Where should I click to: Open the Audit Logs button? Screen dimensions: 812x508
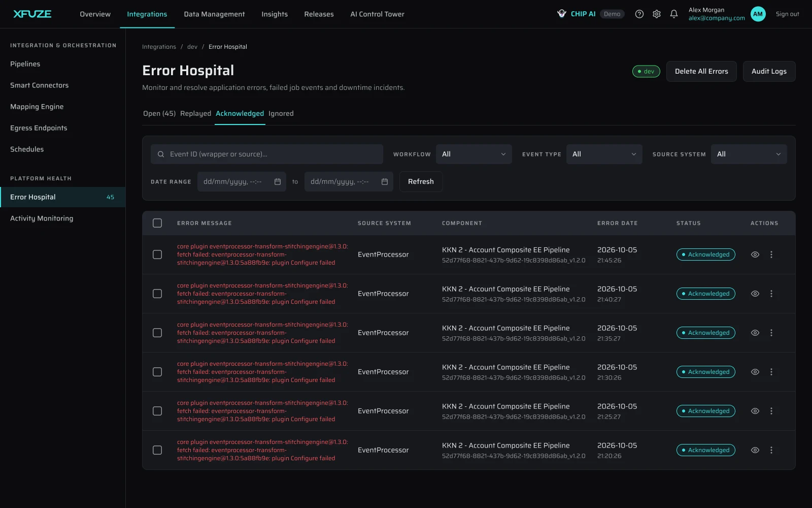[x=769, y=71]
